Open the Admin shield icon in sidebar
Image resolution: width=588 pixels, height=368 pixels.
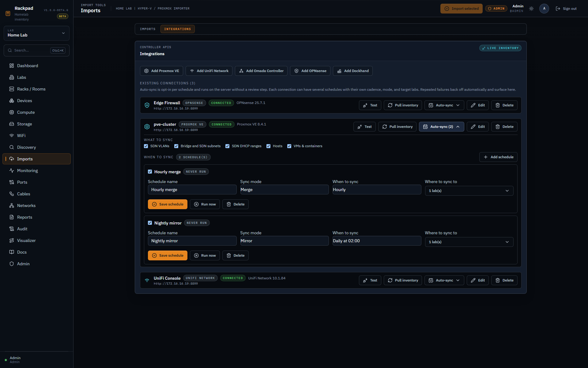point(12,264)
